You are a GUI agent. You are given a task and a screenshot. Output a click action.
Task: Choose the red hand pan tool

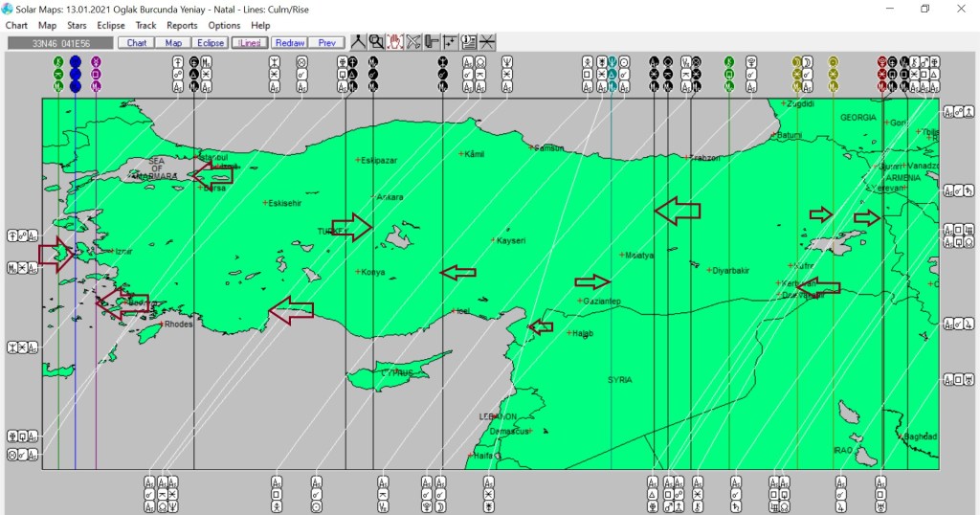(x=394, y=42)
